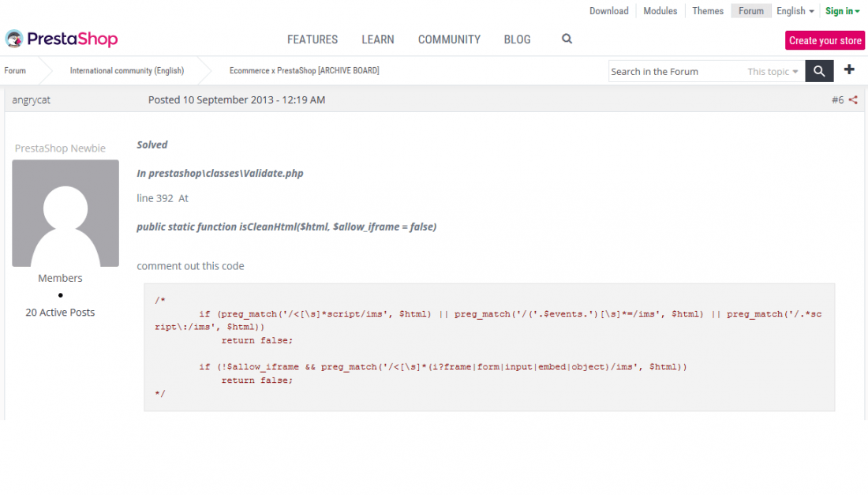Share post #6 via share icon
The image size is (868, 495).
click(x=853, y=100)
